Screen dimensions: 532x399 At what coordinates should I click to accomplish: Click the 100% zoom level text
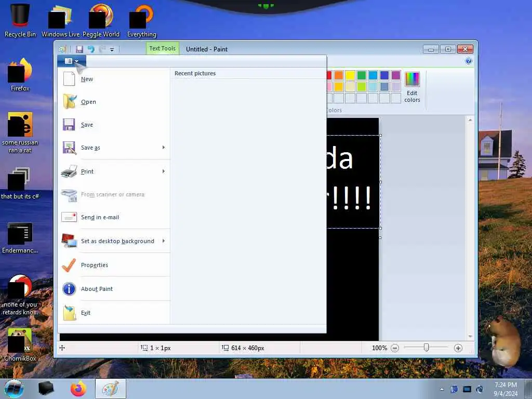[379, 348]
